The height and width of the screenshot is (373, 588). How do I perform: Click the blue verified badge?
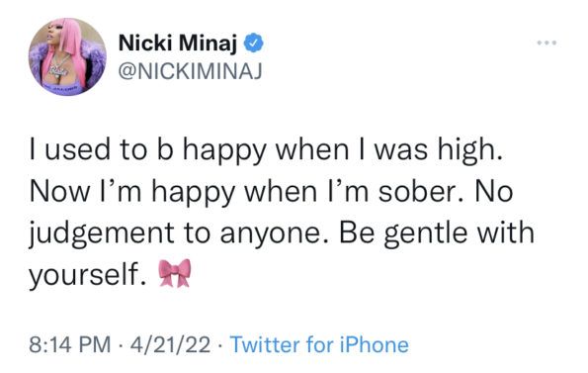pos(254,43)
